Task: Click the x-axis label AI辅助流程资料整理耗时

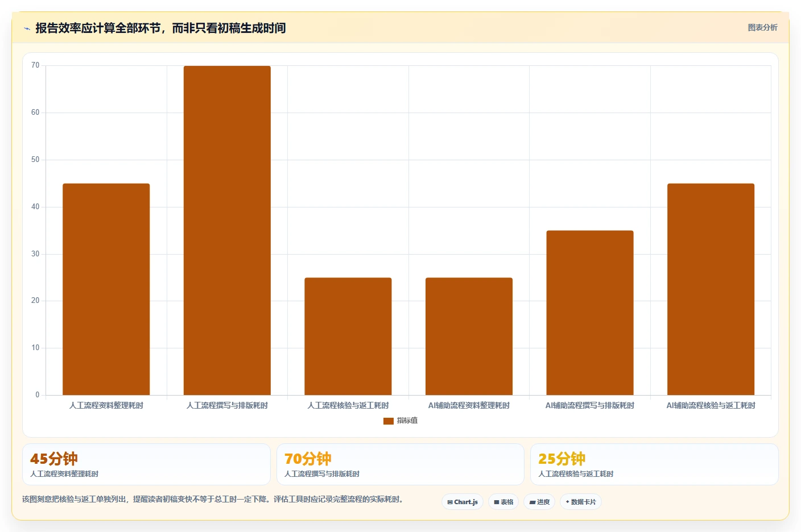Action: click(469, 405)
